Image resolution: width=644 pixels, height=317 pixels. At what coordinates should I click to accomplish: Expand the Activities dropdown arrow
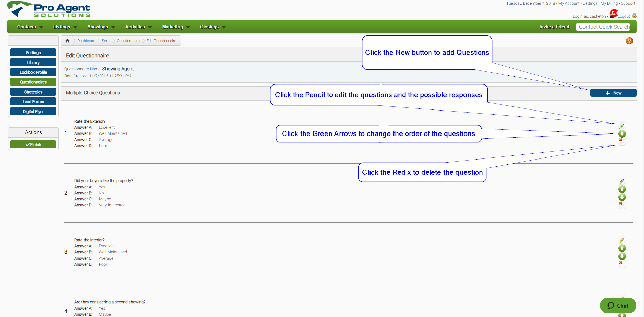(x=150, y=27)
